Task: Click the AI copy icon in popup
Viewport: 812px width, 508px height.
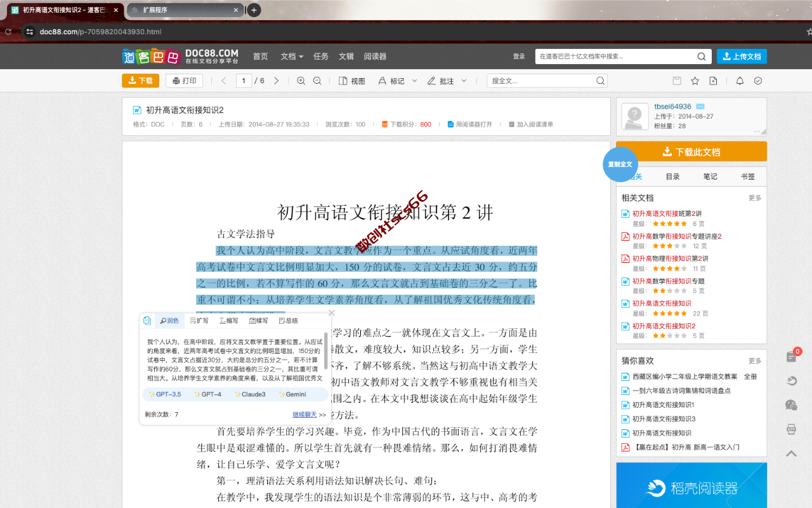Action: (147, 321)
